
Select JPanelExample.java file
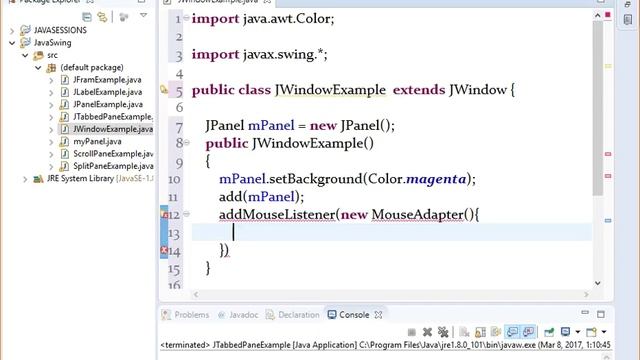108,104
